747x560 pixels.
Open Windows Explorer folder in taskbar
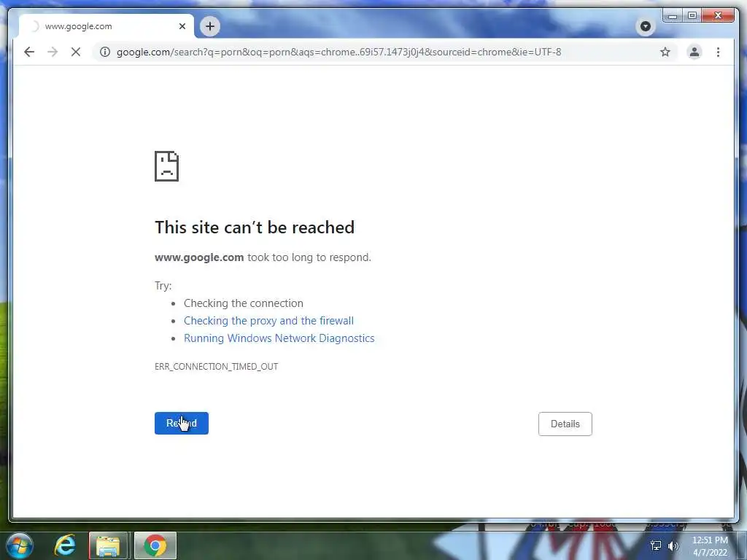108,545
